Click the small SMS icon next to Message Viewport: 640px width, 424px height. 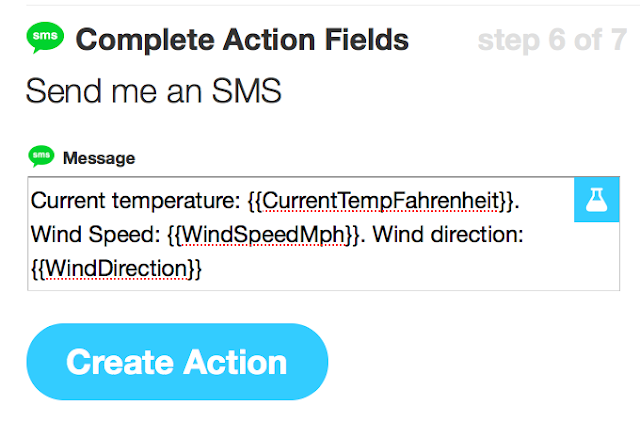point(41,156)
